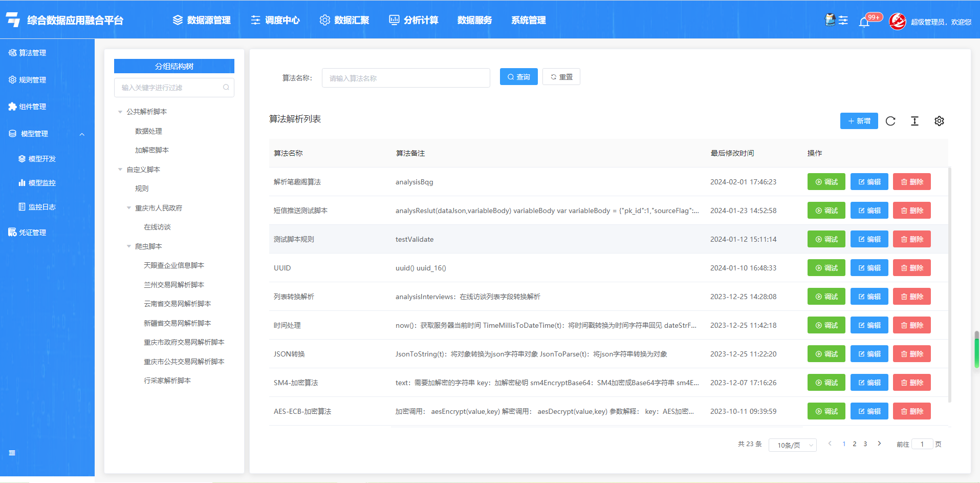980x483 pixels.
Task: Click the table density icon
Action: tap(914, 121)
